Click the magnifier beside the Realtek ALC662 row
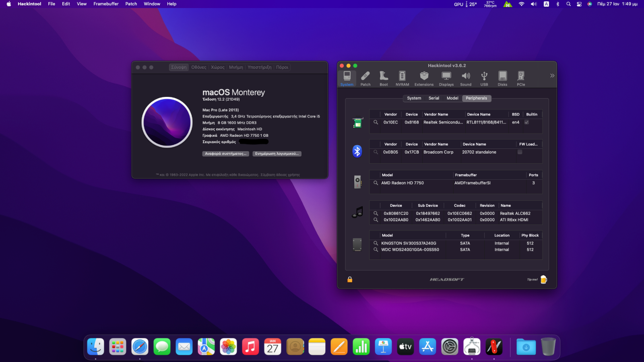This screenshot has width=644, height=362. pos(376,214)
